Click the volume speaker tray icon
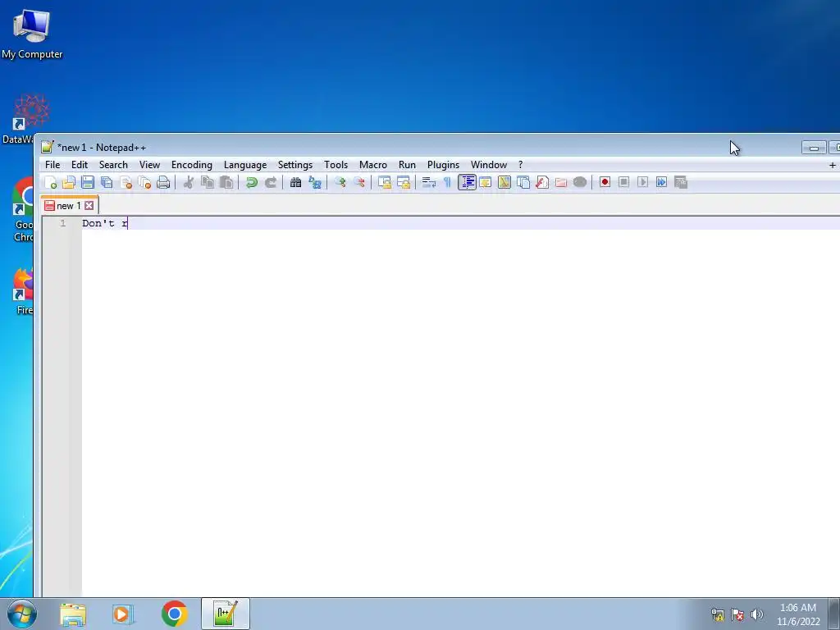Screen dimensions: 840x630 pyautogui.click(x=756, y=614)
